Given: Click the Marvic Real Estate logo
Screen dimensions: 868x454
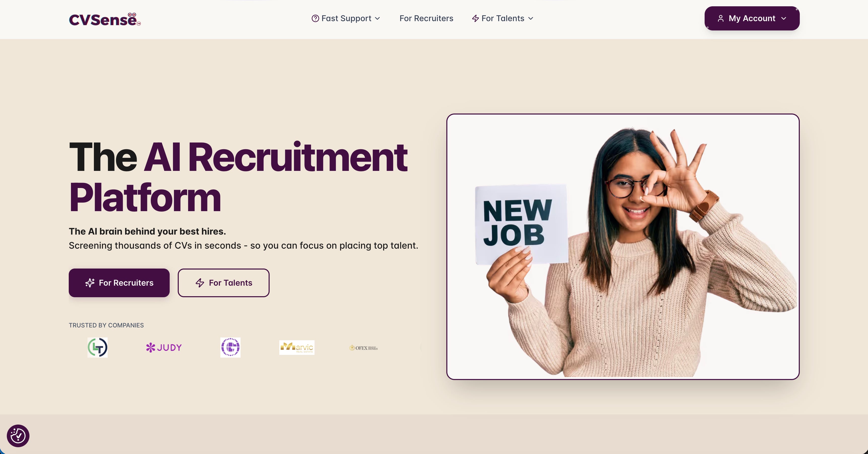Looking at the screenshot, I should coord(297,347).
